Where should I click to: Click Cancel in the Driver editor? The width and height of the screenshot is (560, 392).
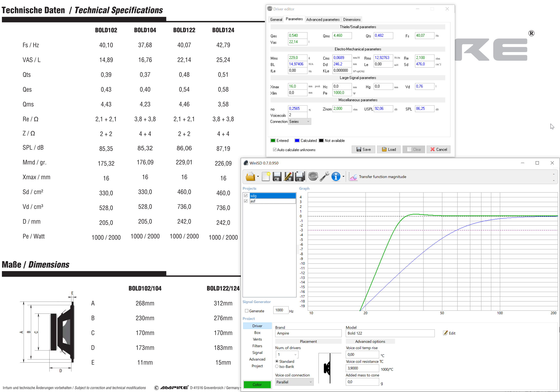click(438, 149)
